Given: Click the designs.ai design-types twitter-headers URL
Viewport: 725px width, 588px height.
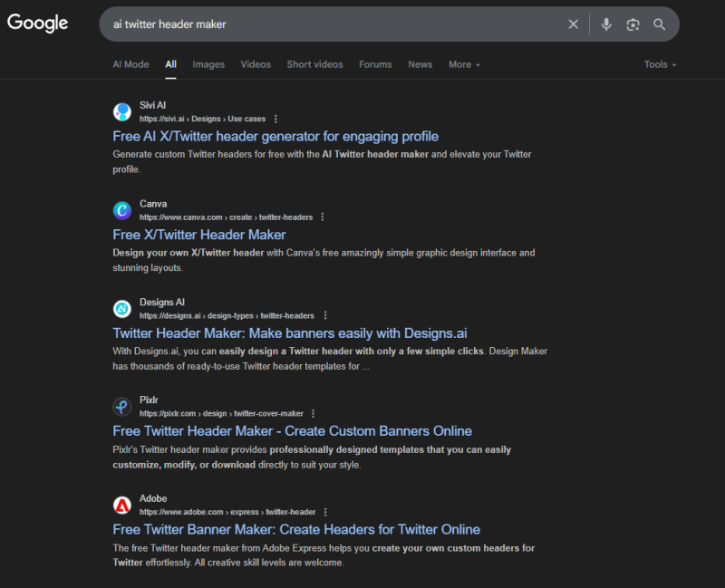Looking at the screenshot, I should pyautogui.click(x=227, y=315).
